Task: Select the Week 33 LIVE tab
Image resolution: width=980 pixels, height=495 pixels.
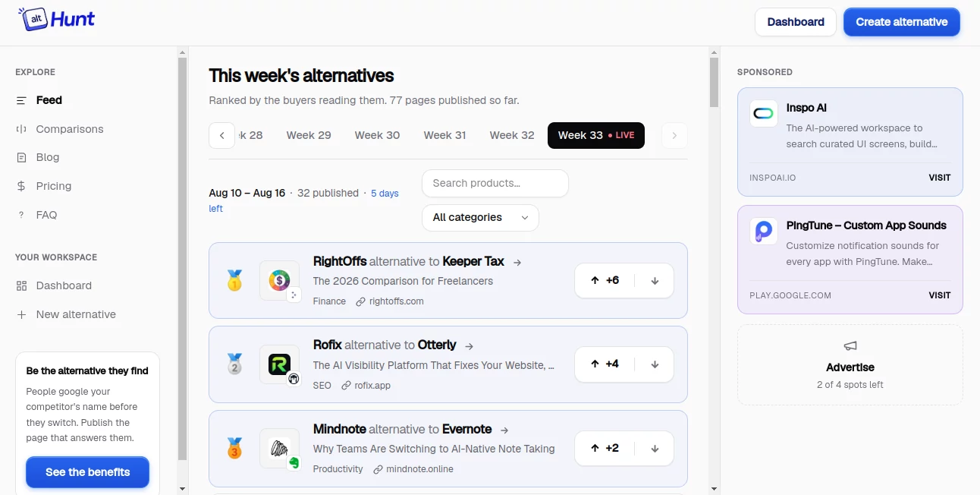Action: pos(596,135)
